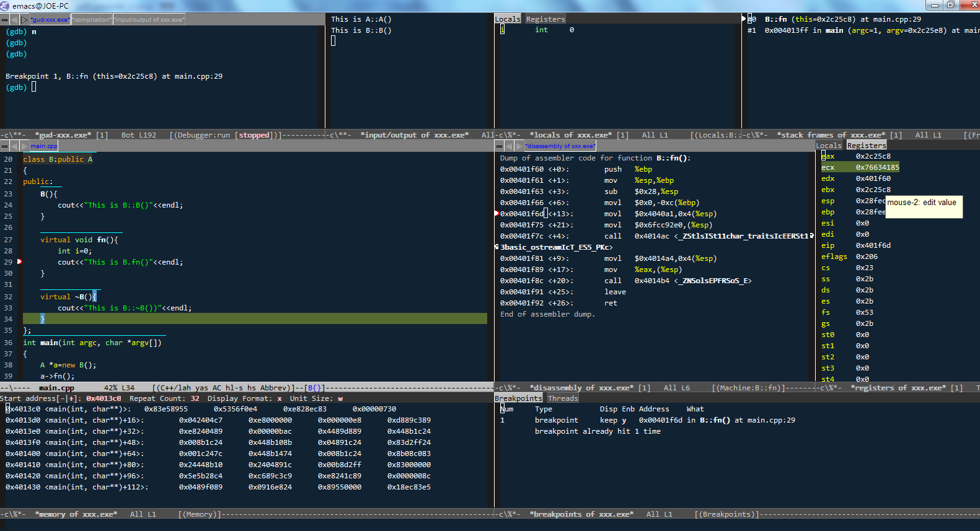The image size is (980, 531).
Task: Switch to Locals tab in top panel
Action: [x=508, y=19]
